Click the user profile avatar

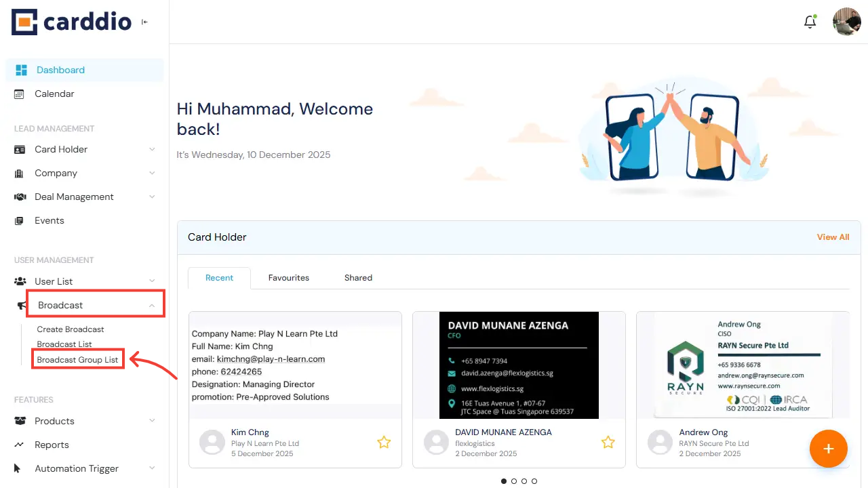tap(846, 22)
